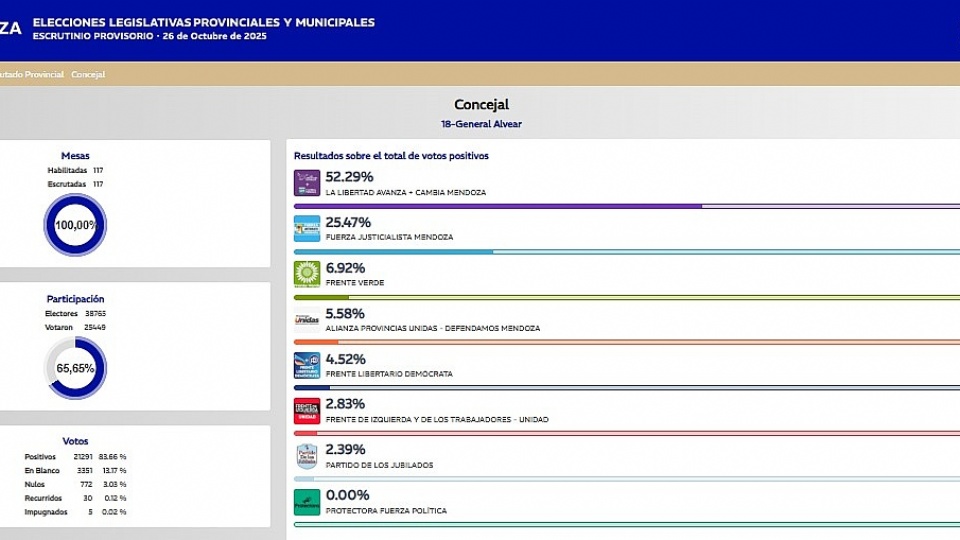Image resolution: width=960 pixels, height=540 pixels.
Task: Click Frente Libertario Democrata logo
Action: (x=307, y=365)
